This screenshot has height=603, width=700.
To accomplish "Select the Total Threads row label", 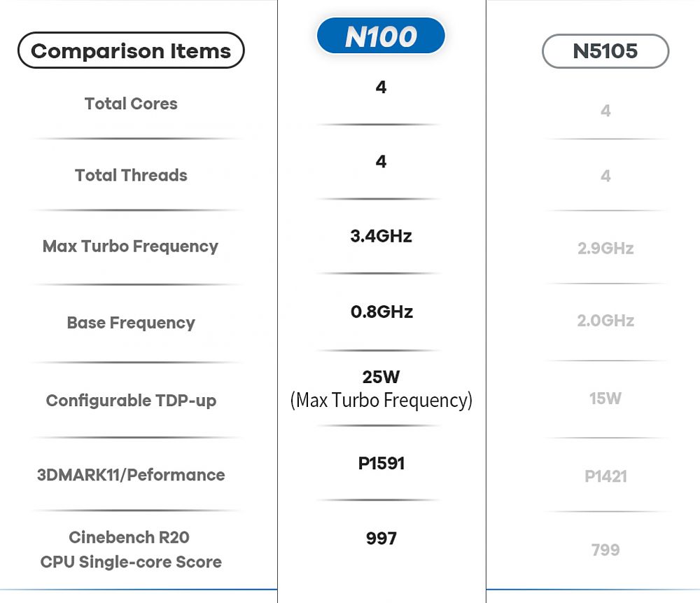I will (x=131, y=175).
